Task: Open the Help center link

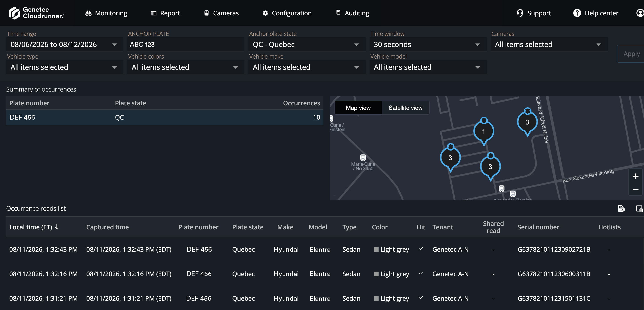Action: pyautogui.click(x=596, y=13)
